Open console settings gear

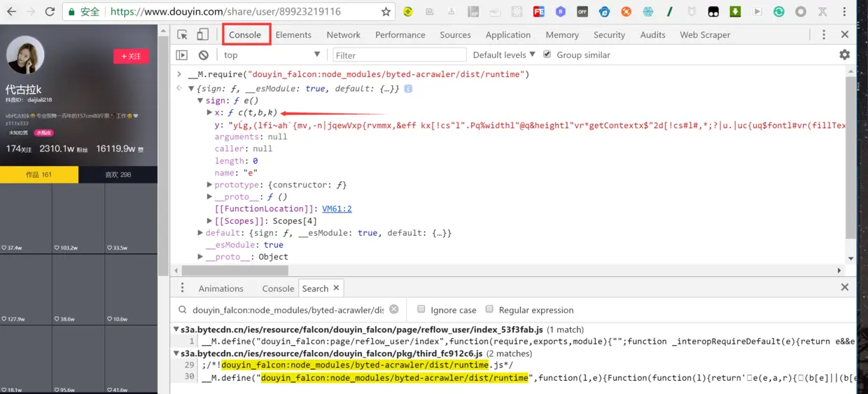(x=845, y=55)
